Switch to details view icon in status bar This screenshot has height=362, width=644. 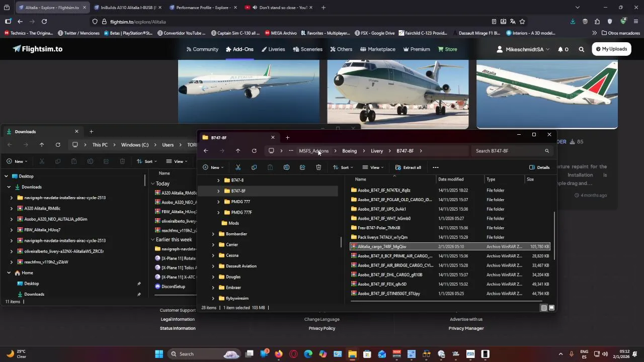click(x=544, y=308)
